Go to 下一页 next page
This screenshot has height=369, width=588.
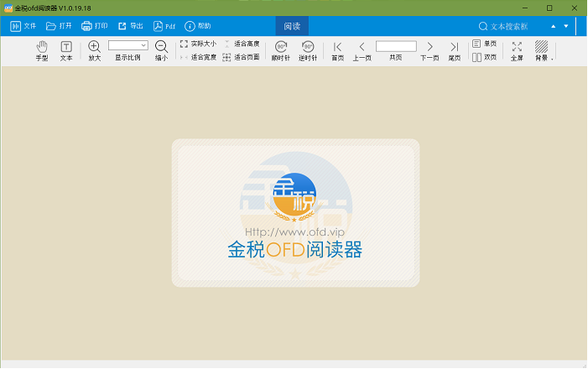[429, 50]
